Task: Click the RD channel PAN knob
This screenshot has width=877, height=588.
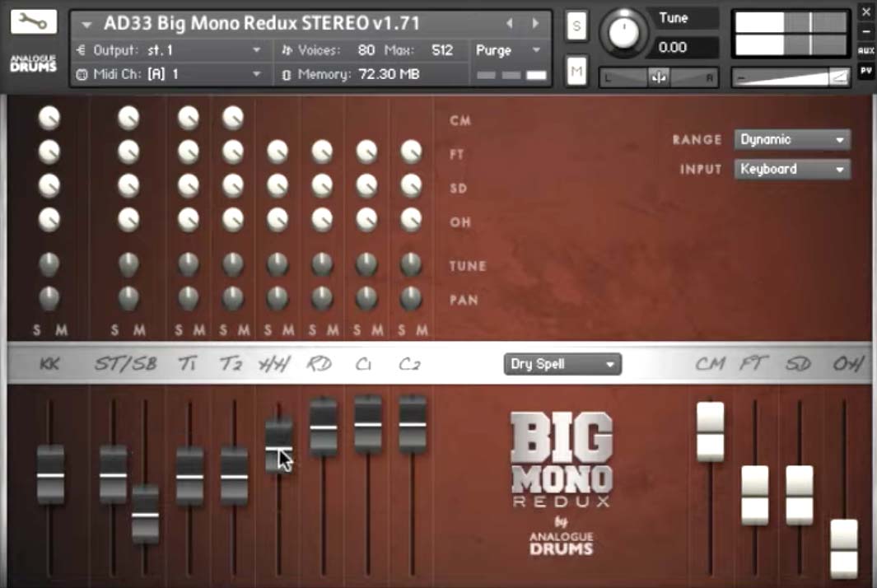Action: [322, 298]
